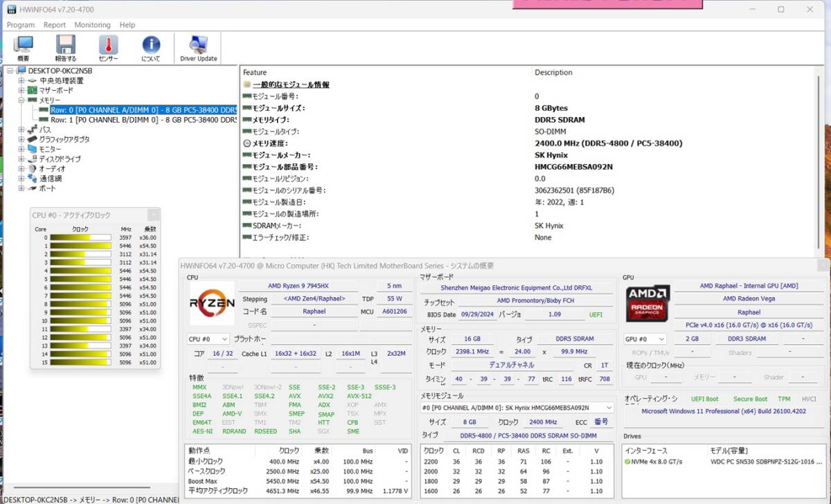Screen dimensions: 831x504
Task: Click the モジュールサイズ row label
Action: tap(278, 108)
